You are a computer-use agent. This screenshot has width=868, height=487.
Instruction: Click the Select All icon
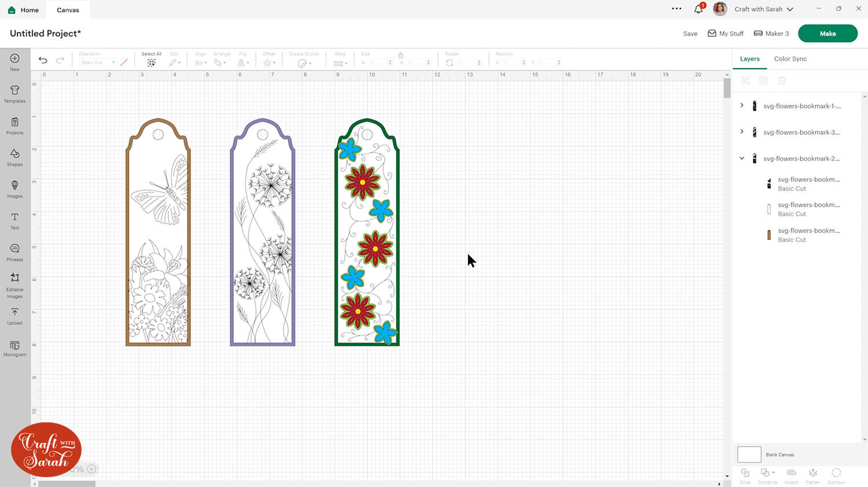click(152, 62)
